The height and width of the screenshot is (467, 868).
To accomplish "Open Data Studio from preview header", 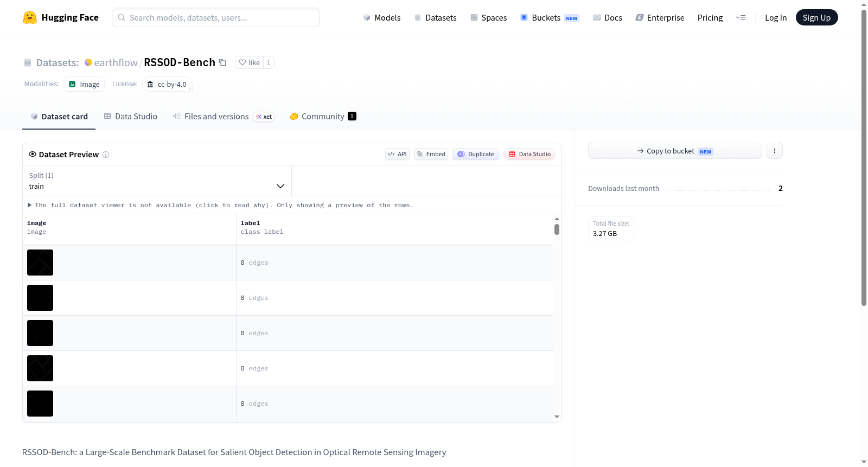I will click(x=529, y=154).
